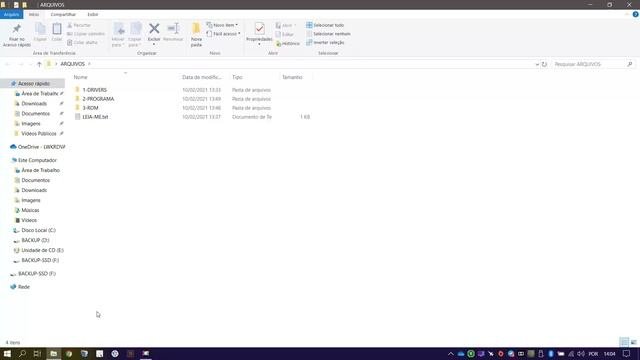Open Rede in sidebar
Viewport: 640px width, 360px height.
click(24, 287)
